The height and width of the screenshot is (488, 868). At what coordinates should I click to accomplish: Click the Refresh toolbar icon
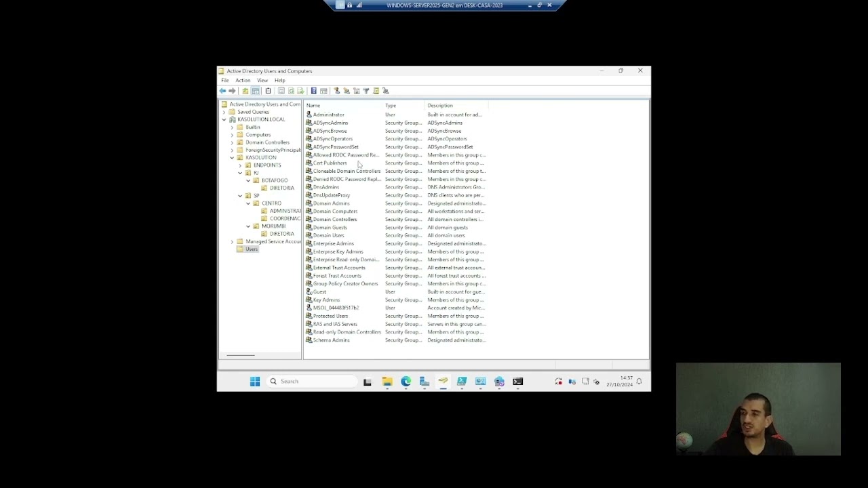click(x=291, y=91)
